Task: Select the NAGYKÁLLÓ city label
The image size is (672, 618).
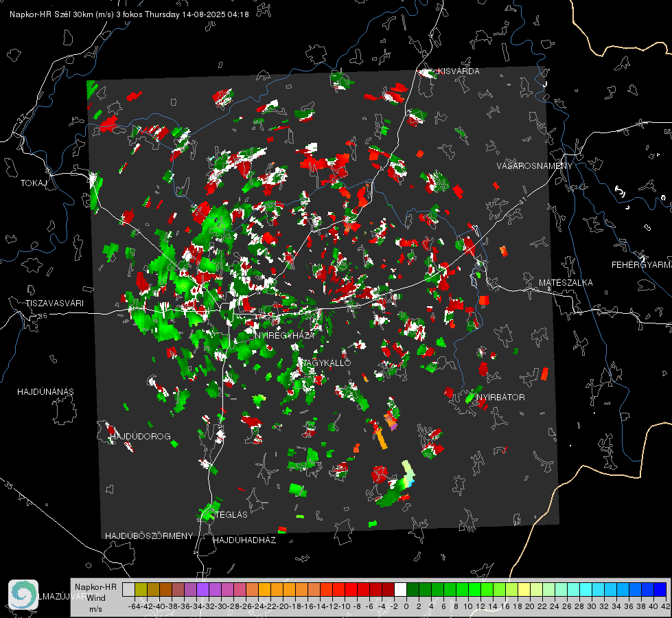Action: [327, 363]
